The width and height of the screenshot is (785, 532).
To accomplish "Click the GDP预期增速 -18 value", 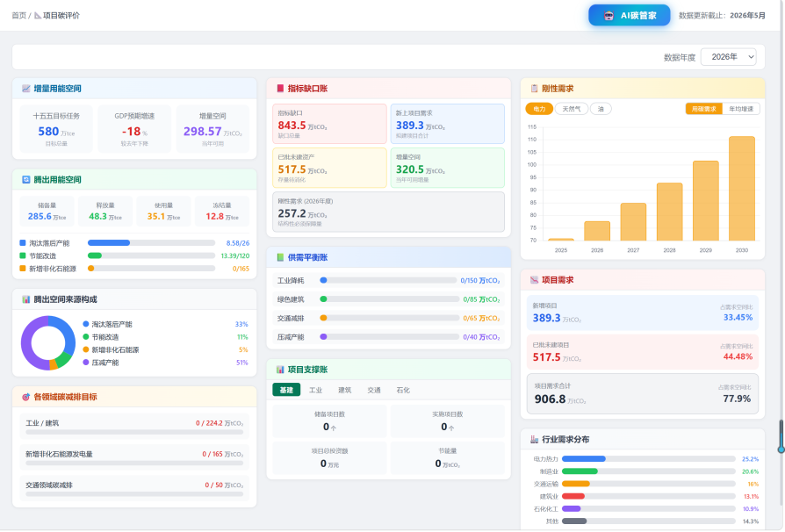I will tap(131, 131).
